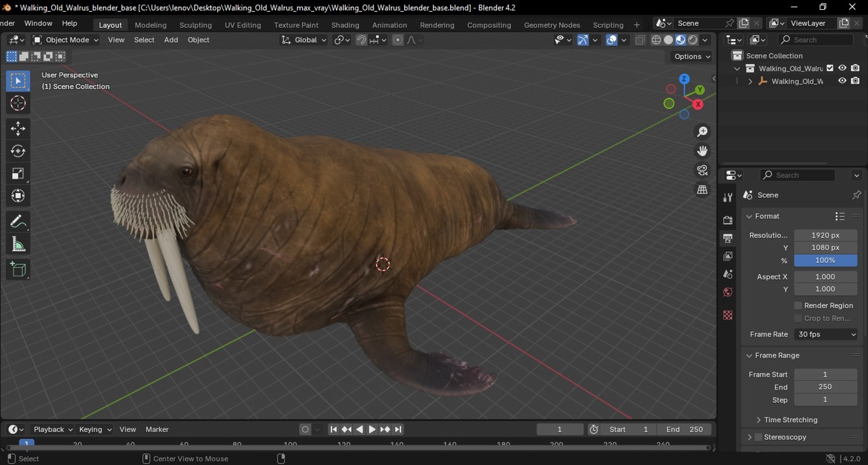
Task: Select the Cursor tool in the toolbar
Action: click(x=18, y=104)
